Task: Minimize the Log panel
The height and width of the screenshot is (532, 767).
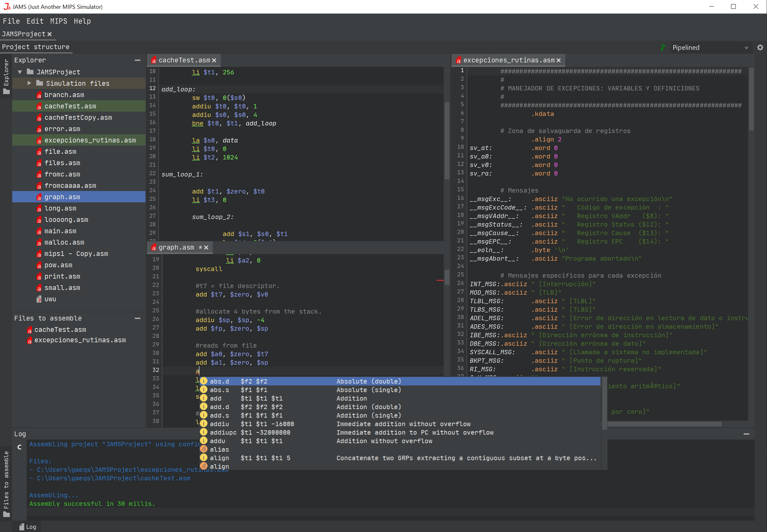Action: coord(746,434)
